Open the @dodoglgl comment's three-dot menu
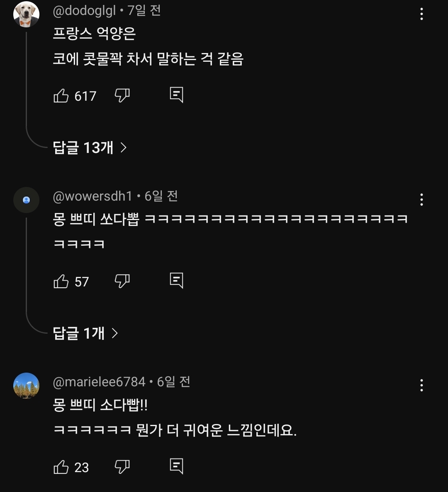 click(x=421, y=14)
